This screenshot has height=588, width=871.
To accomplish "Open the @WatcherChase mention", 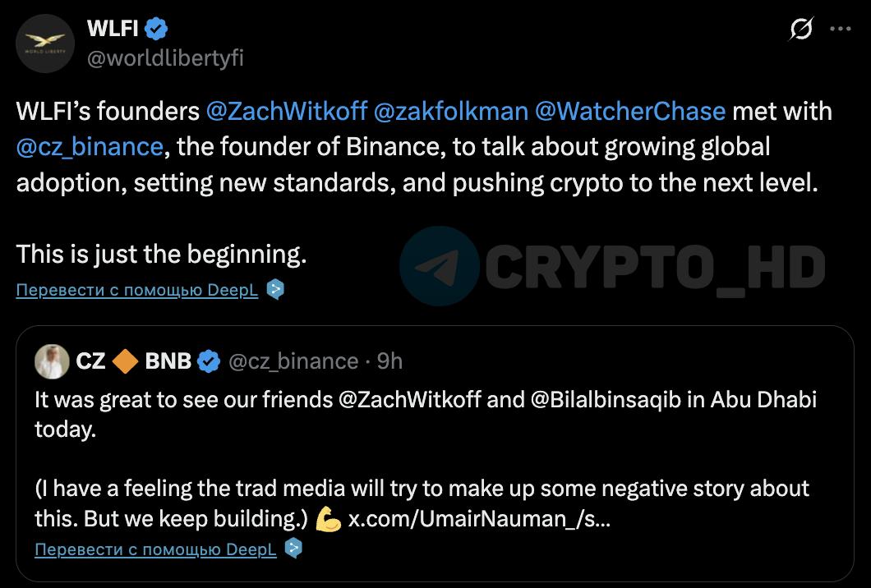I will pos(630,111).
